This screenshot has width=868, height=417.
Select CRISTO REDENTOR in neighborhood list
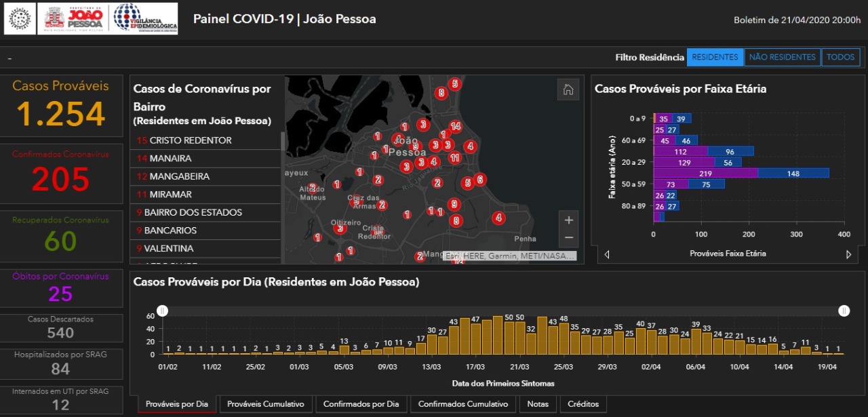click(x=205, y=140)
